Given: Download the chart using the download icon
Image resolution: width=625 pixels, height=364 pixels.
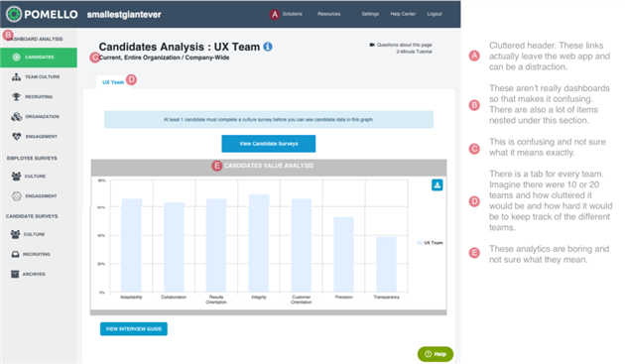Looking at the screenshot, I should tap(437, 185).
